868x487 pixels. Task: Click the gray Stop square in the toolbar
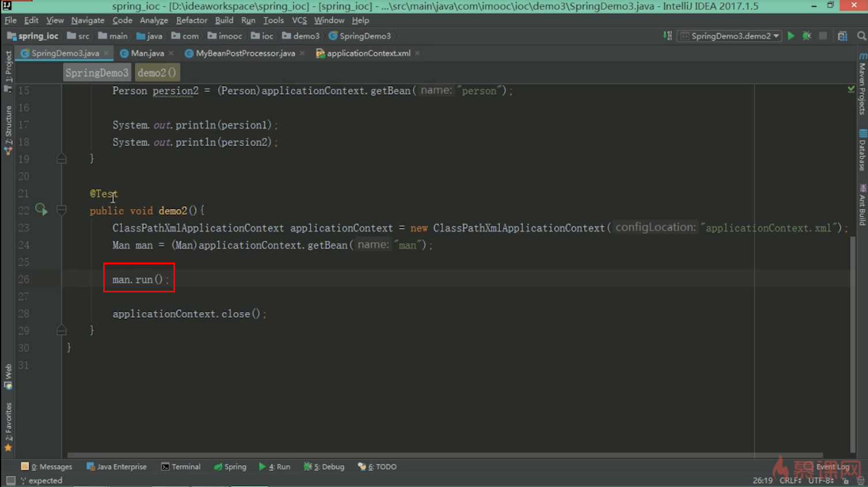click(823, 36)
